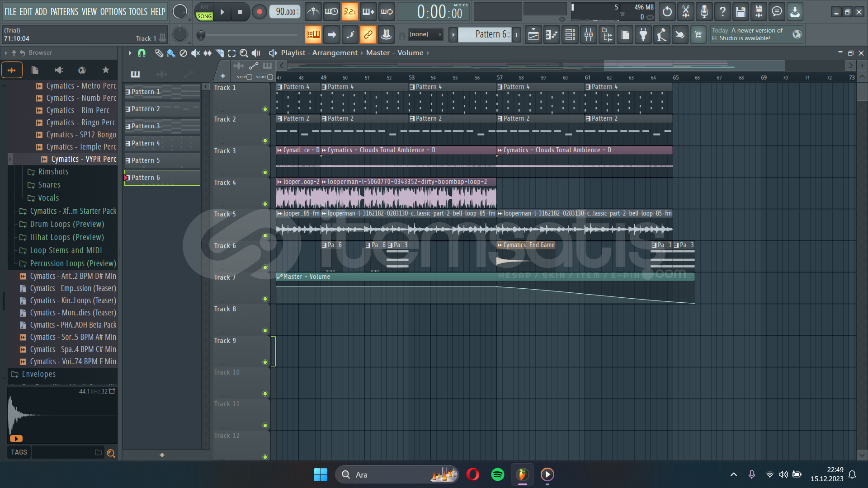Toggle countdown before recording button

349,12
